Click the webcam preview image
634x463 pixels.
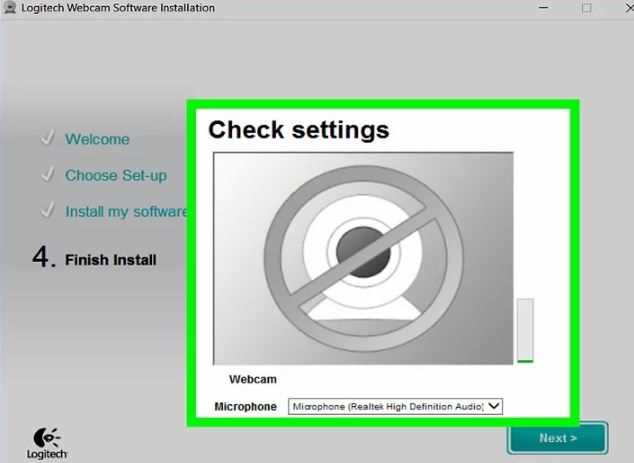(363, 258)
